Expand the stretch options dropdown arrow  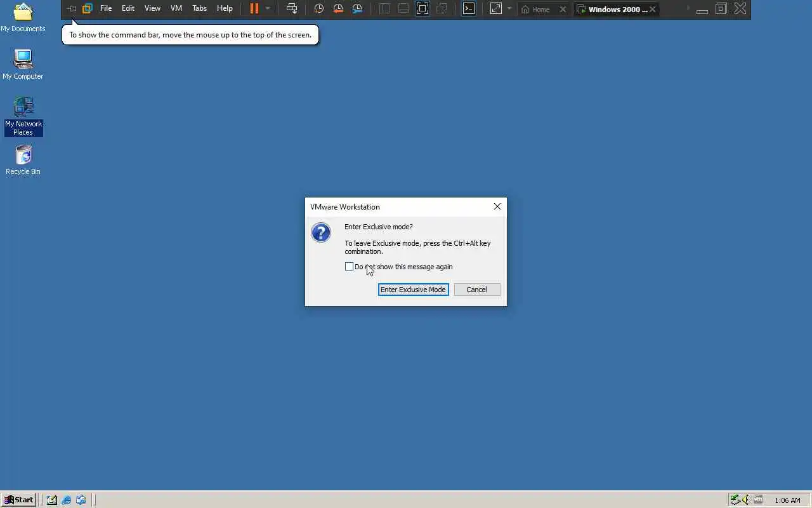(x=509, y=9)
